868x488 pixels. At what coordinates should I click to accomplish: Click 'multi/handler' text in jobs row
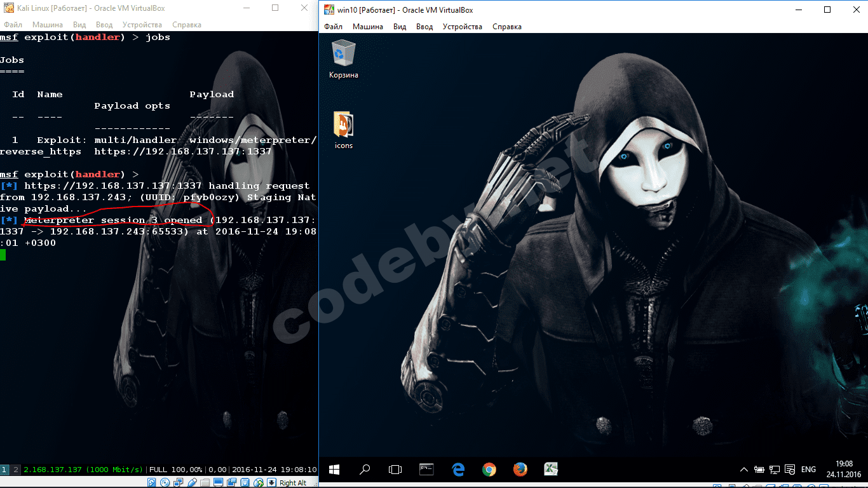point(135,140)
